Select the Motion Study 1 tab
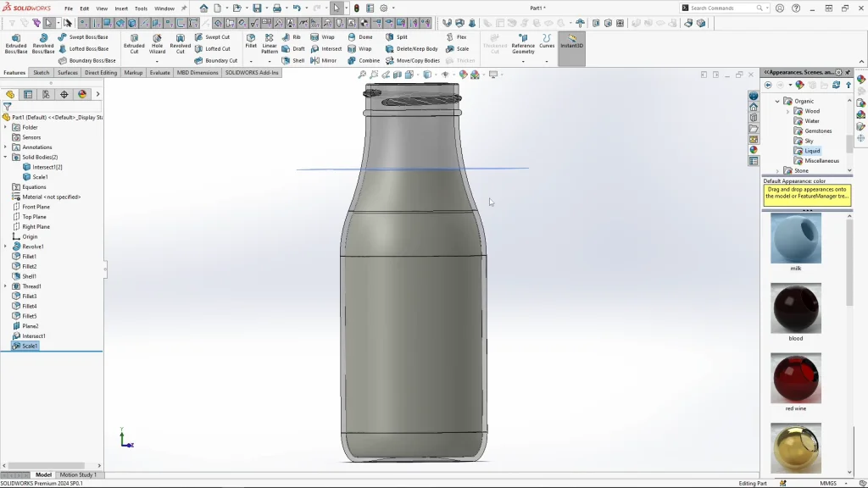Image resolution: width=868 pixels, height=488 pixels. click(77, 474)
